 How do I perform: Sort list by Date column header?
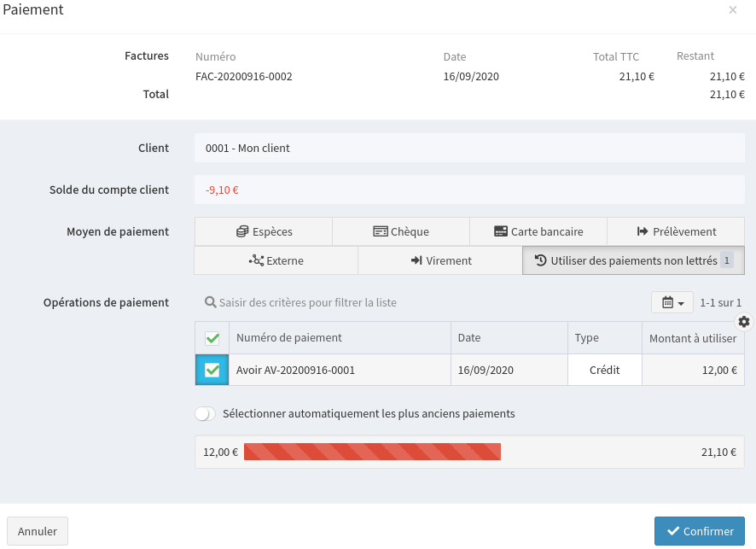[469, 337]
